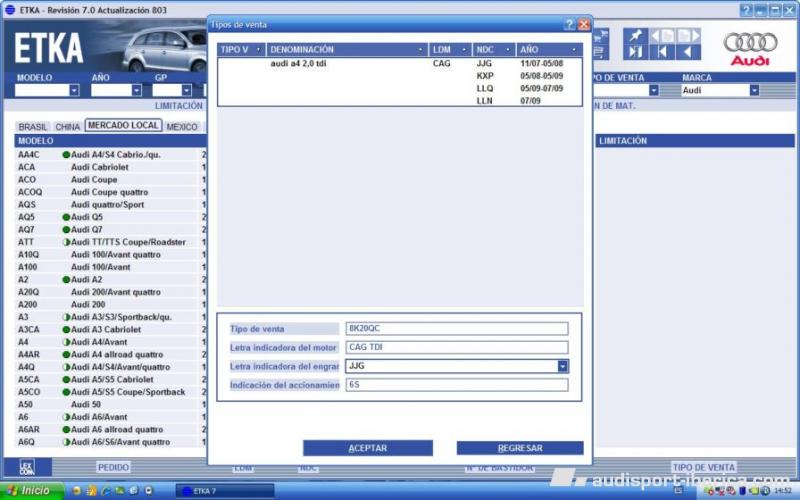Viewport: 800px width, 500px height.
Task: Select Audi A5/S5 Coupe/Sportback model row
Action: 110,392
